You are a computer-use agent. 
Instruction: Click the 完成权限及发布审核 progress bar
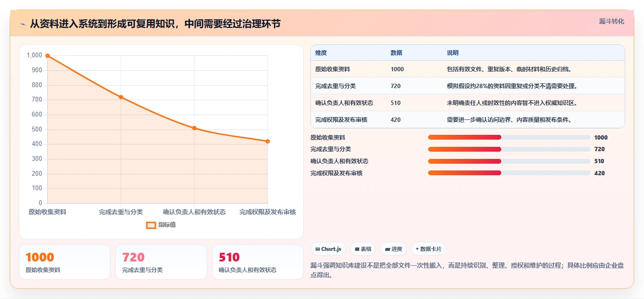[509, 173]
